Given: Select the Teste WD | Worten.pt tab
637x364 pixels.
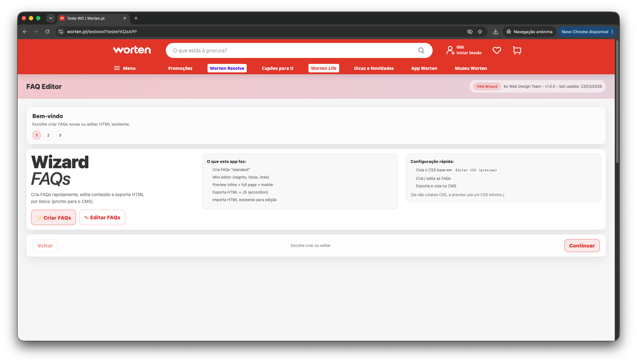Looking at the screenshot, I should [93, 18].
